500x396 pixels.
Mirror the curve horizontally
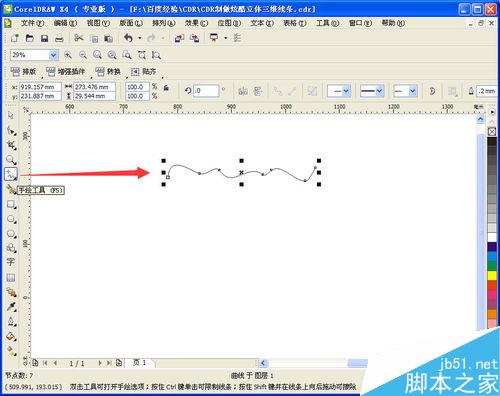click(x=243, y=91)
